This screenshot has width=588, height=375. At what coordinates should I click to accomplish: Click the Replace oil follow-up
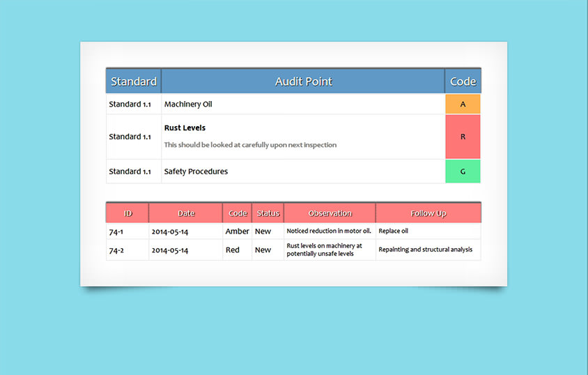click(x=393, y=231)
